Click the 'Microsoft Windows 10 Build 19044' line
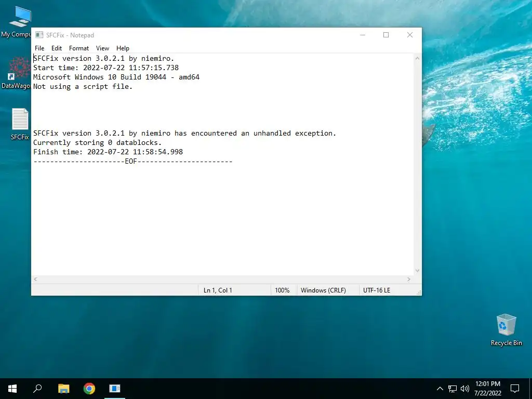The image size is (532, 399). [x=116, y=77]
